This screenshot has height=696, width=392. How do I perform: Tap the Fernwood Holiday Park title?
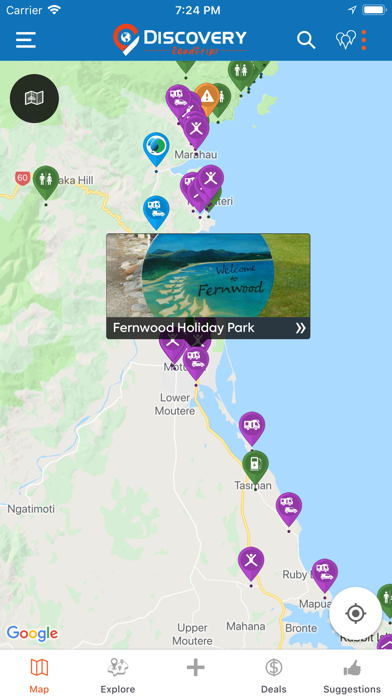tap(183, 328)
